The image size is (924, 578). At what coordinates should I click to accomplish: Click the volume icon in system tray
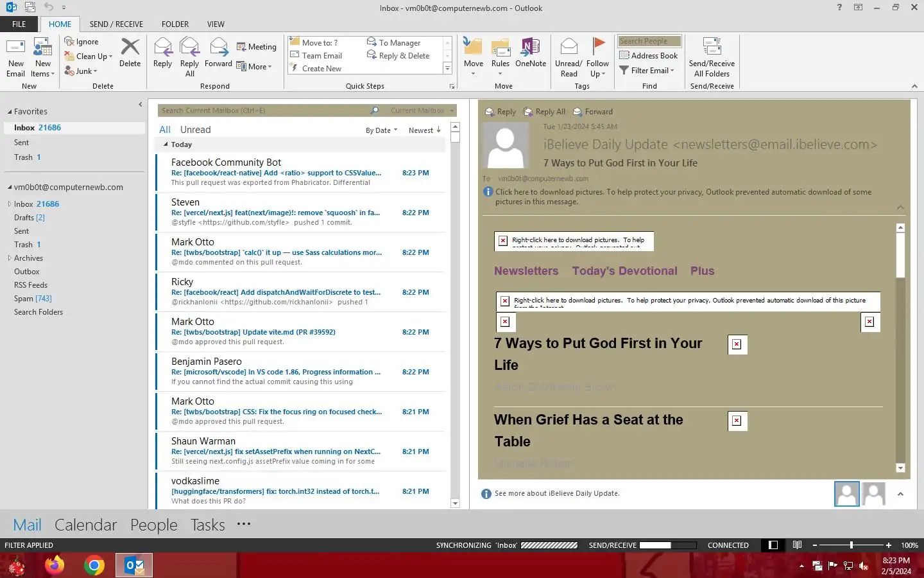pyautogui.click(x=864, y=566)
